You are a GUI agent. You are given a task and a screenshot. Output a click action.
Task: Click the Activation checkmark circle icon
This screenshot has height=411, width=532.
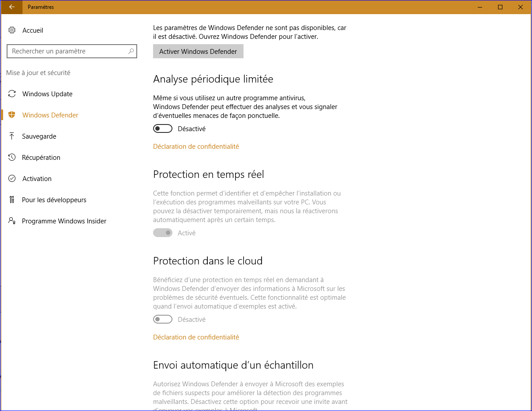tap(12, 179)
